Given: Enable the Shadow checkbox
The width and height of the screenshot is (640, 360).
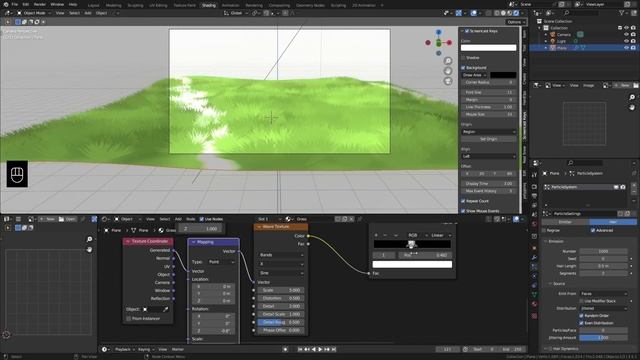Looking at the screenshot, I should point(463,58).
